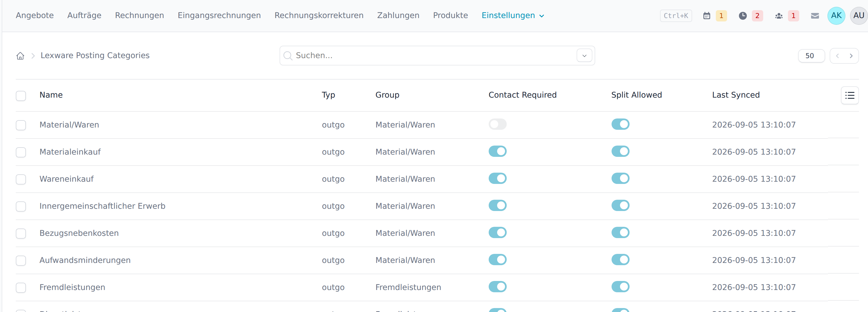868x312 pixels.
Task: Click the red badge next to users icon
Action: (793, 16)
